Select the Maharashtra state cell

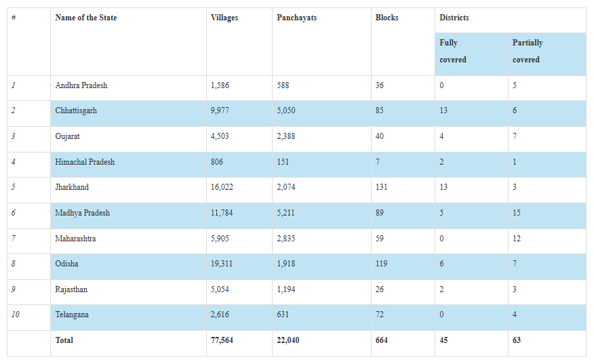75,239
